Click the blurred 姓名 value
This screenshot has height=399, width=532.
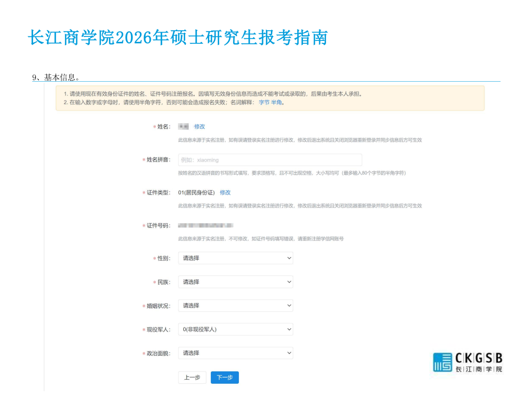(x=183, y=127)
